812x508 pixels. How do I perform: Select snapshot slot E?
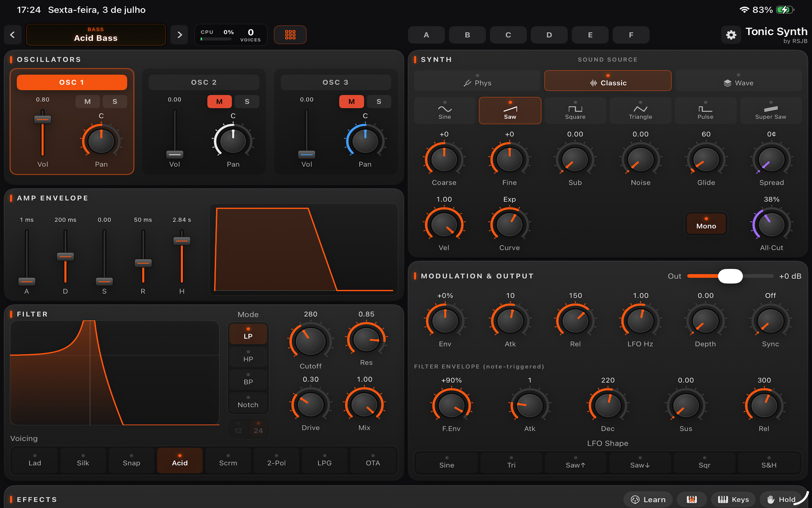590,35
